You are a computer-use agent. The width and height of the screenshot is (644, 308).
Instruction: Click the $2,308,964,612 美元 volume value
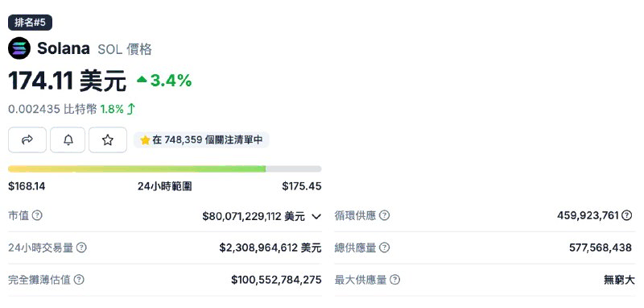coord(270,248)
